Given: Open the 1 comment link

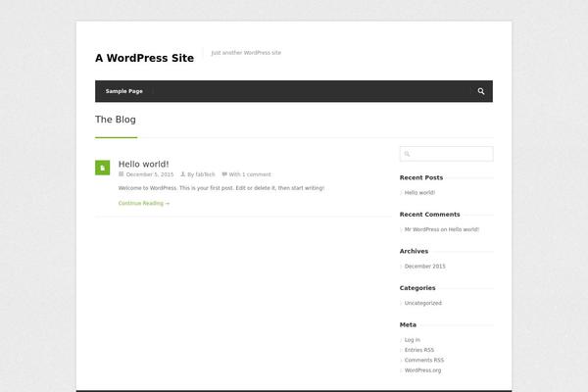Looking at the screenshot, I should click(257, 174).
